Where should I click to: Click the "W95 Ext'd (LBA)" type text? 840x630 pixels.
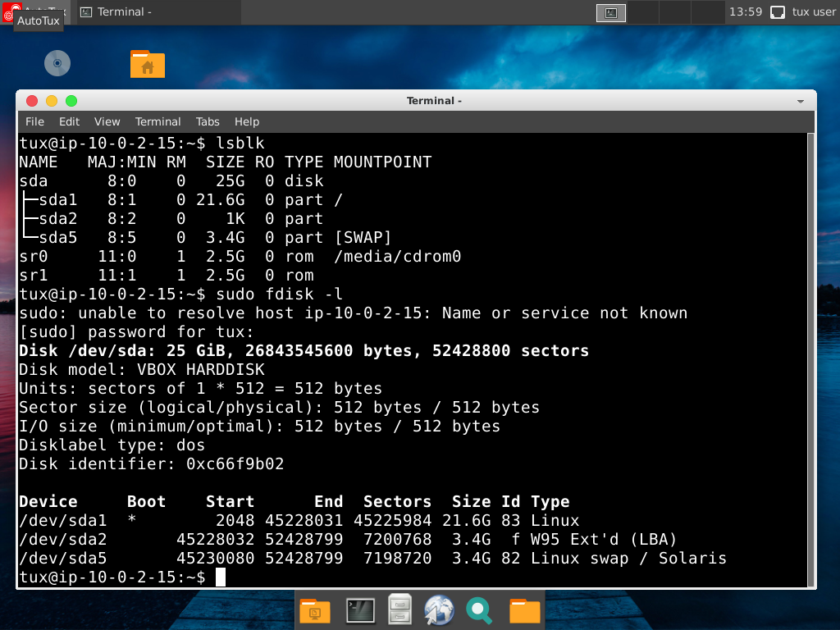604,540
